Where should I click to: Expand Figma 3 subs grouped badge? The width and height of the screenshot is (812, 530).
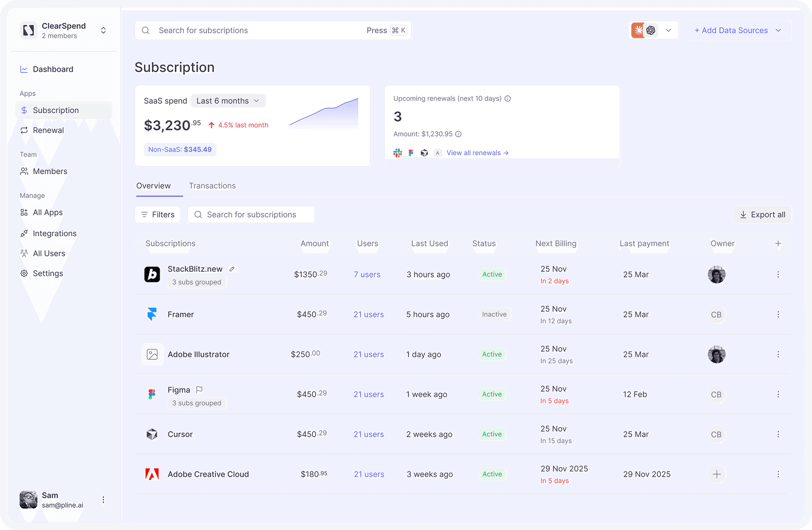click(196, 403)
